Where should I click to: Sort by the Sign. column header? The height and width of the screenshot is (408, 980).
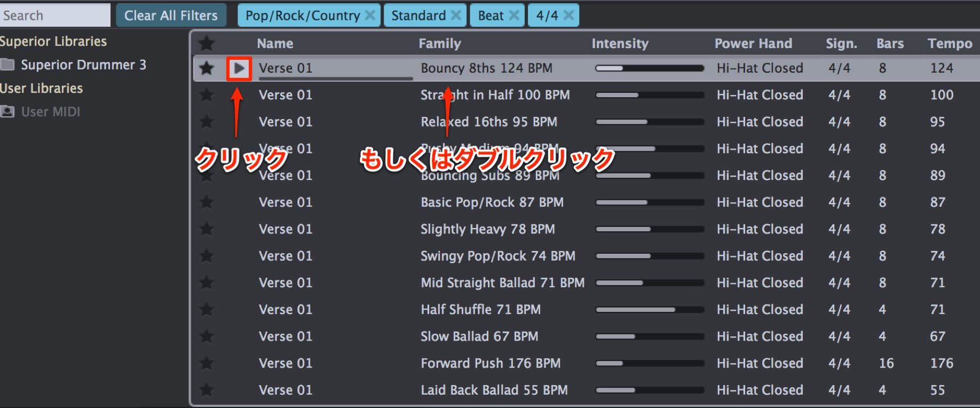coord(841,43)
